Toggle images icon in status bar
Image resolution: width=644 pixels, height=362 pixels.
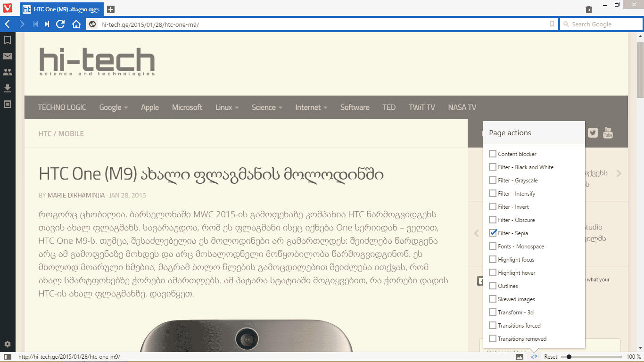pos(520,357)
